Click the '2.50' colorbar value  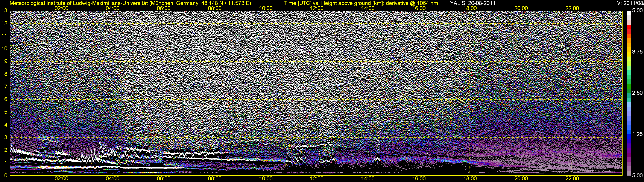pos(637,93)
